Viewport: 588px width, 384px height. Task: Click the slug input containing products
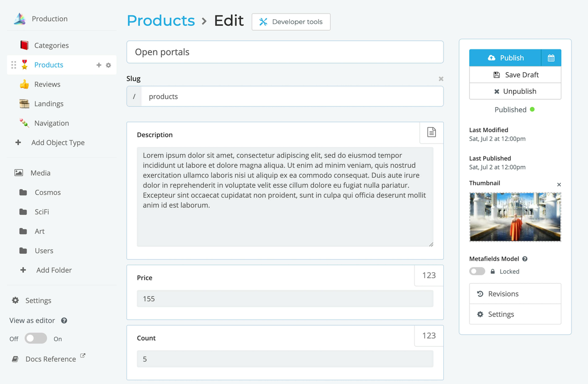292,96
